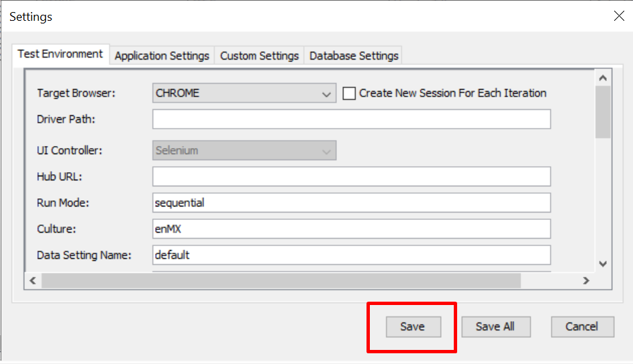Switch to the Test Environment tab
The height and width of the screenshot is (364, 633).
[60, 54]
